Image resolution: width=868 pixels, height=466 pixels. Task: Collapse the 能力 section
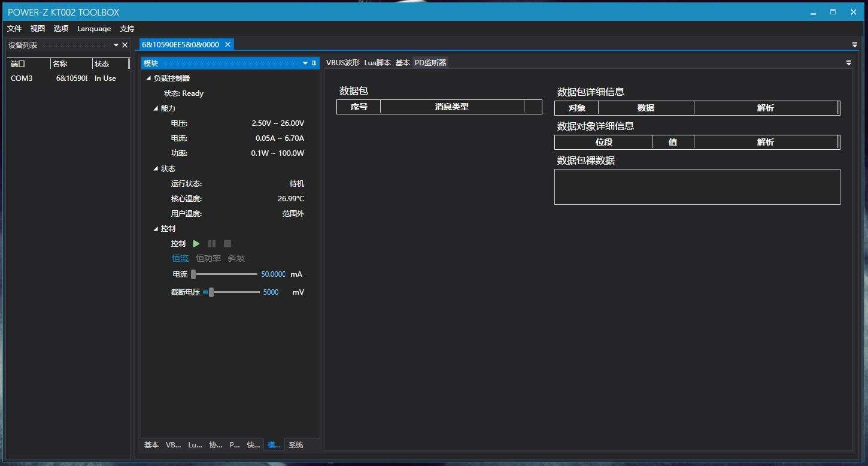[156, 108]
